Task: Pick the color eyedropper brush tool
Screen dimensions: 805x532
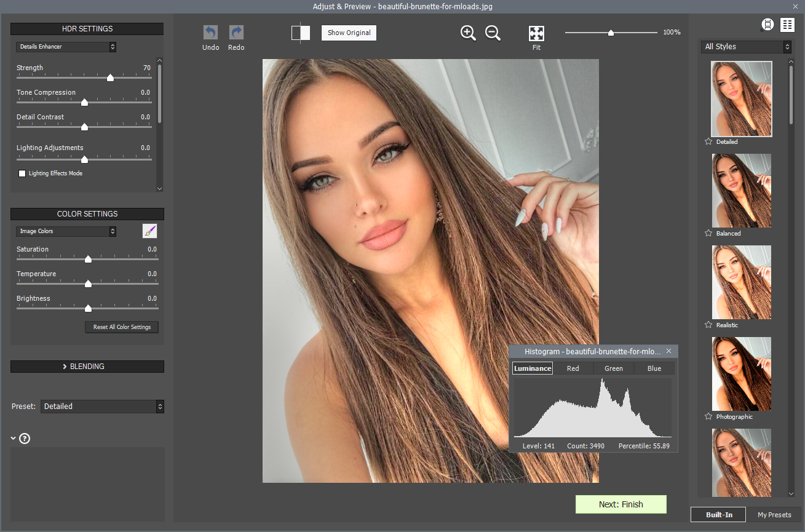Action: pos(150,231)
